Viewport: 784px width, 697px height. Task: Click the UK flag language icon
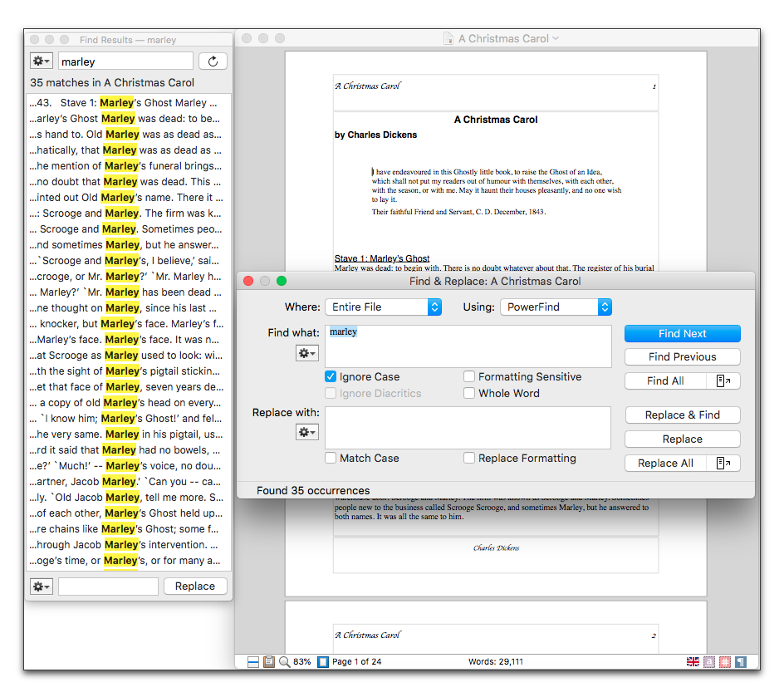[x=693, y=662]
